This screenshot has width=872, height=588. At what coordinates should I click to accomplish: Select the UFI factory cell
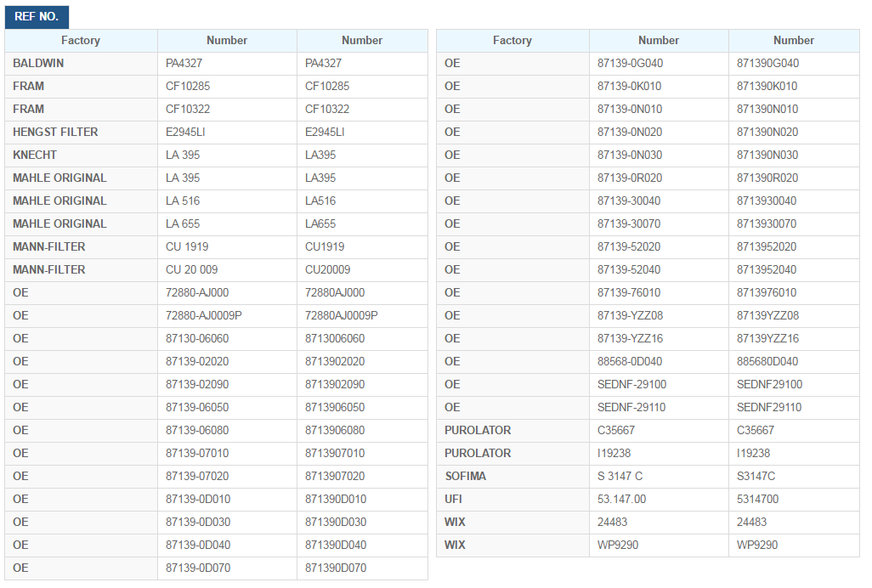[512, 500]
